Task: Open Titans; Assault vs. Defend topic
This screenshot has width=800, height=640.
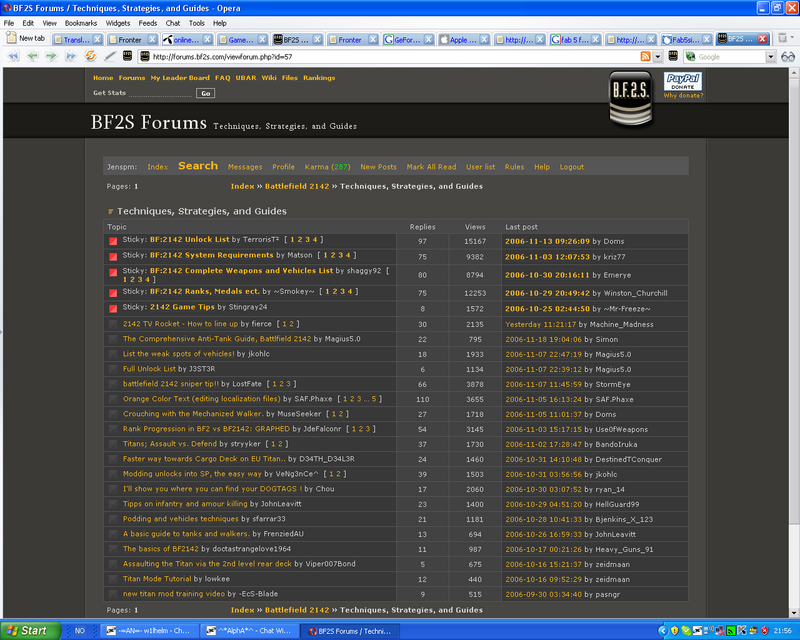Action: click(170, 444)
